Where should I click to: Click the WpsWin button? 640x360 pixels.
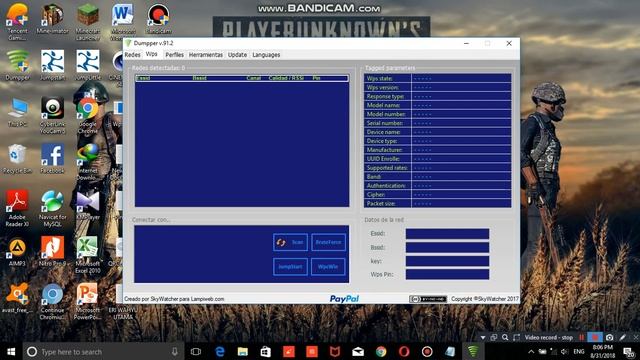328,267
